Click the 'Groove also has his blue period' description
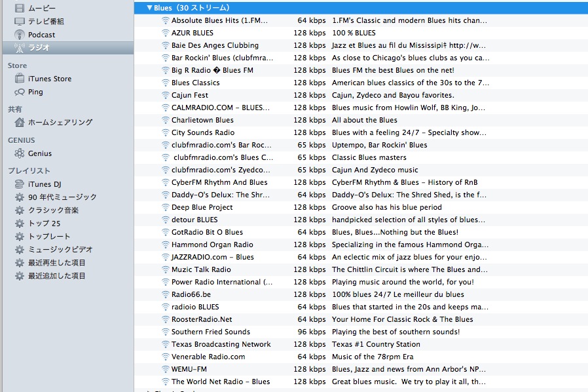 click(x=386, y=207)
